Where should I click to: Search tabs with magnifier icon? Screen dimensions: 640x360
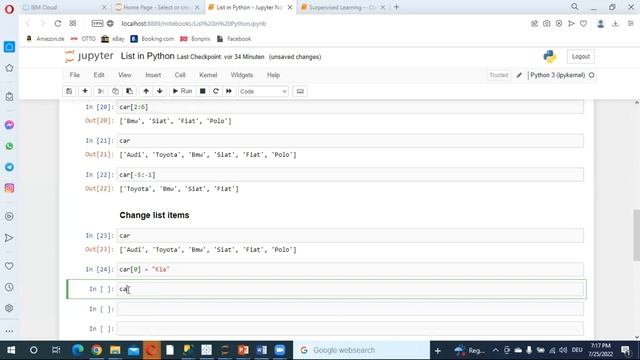[575, 7]
